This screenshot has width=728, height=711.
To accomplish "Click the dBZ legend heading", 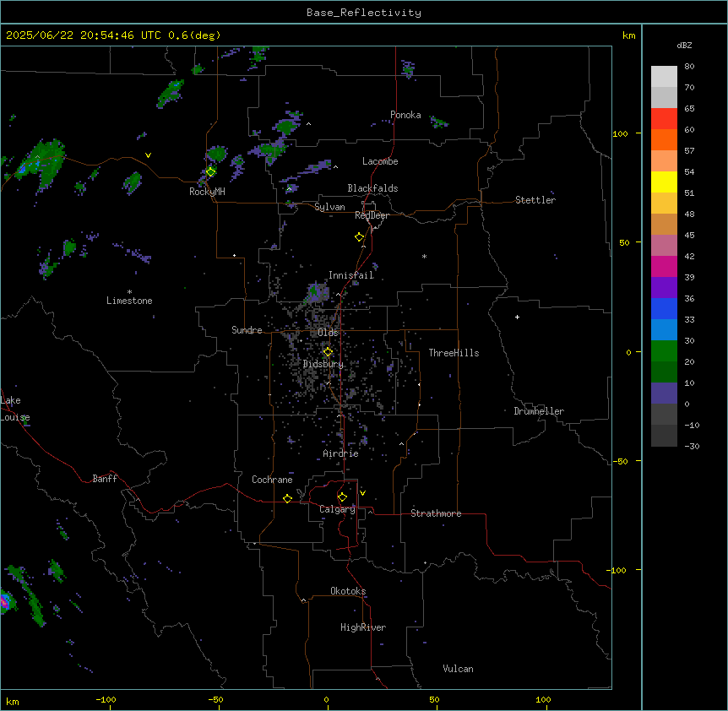I will 684,45.
